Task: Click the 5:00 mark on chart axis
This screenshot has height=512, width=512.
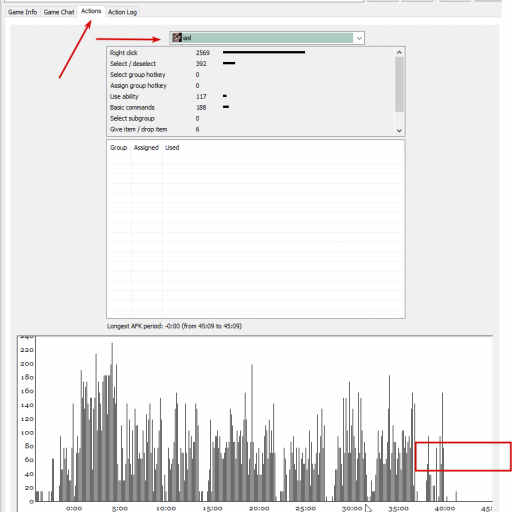Action: tap(120, 508)
